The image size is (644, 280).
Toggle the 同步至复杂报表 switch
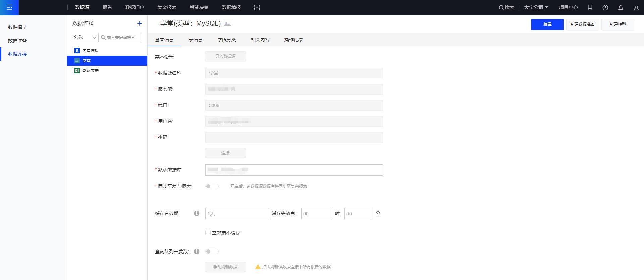point(212,186)
